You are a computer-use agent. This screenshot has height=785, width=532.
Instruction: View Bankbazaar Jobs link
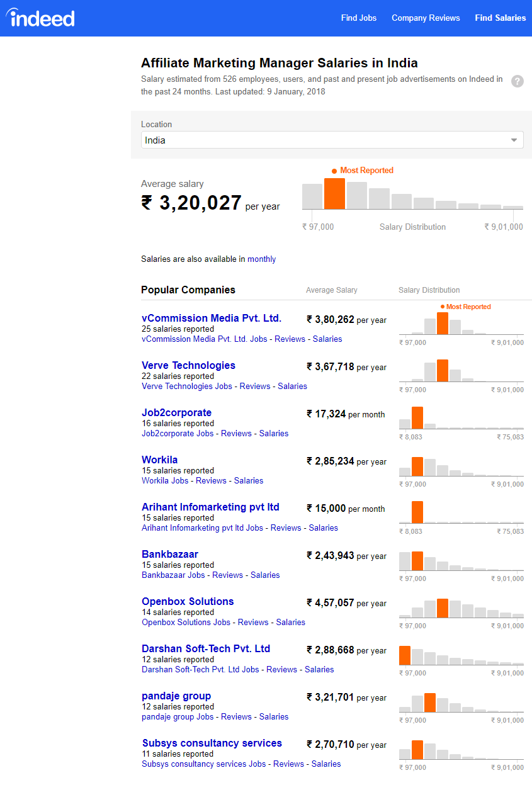[173, 575]
